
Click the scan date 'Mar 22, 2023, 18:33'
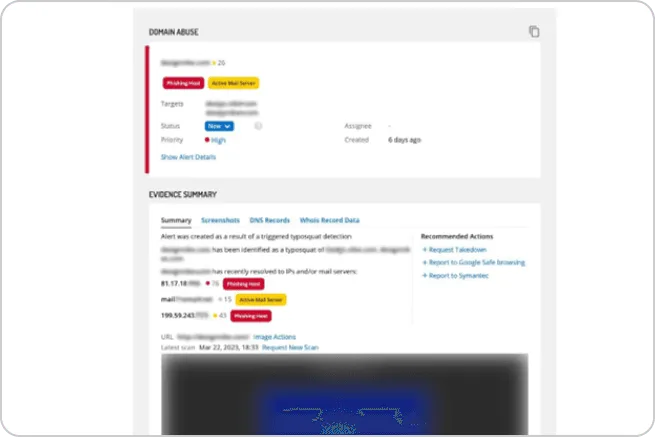coord(228,347)
